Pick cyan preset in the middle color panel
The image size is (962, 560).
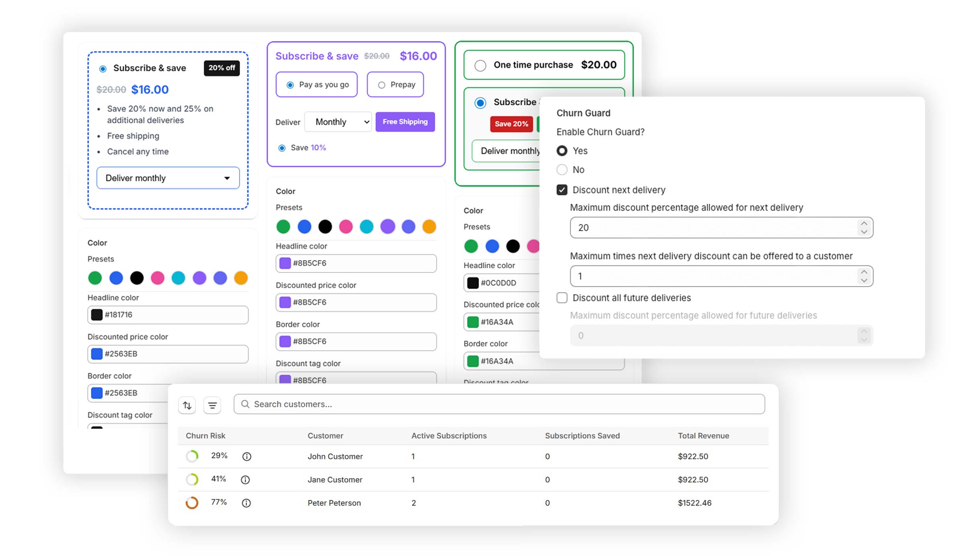pyautogui.click(x=367, y=226)
